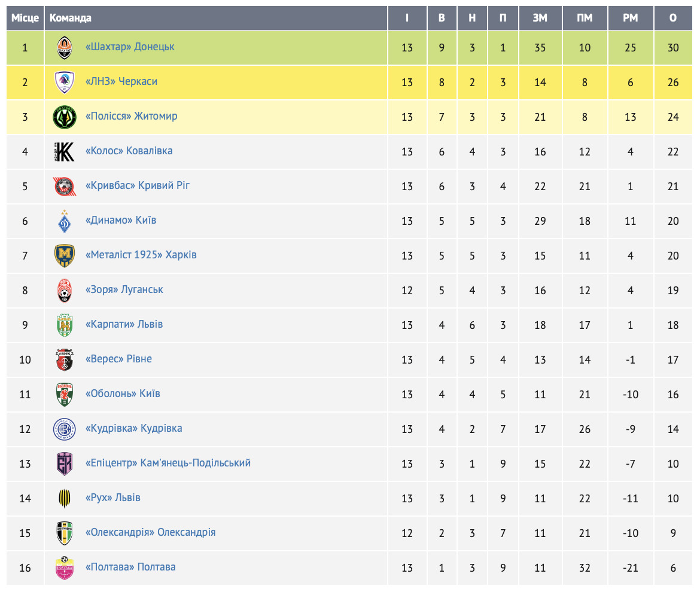Click the LNZ Cherkasy club crest
This screenshot has height=592, width=700.
pyautogui.click(x=65, y=82)
